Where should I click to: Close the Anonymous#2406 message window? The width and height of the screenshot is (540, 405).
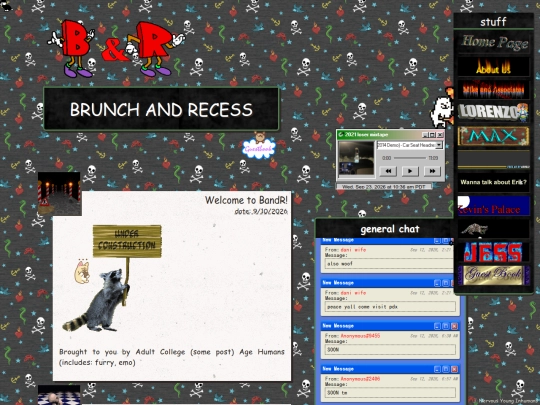click(x=454, y=369)
